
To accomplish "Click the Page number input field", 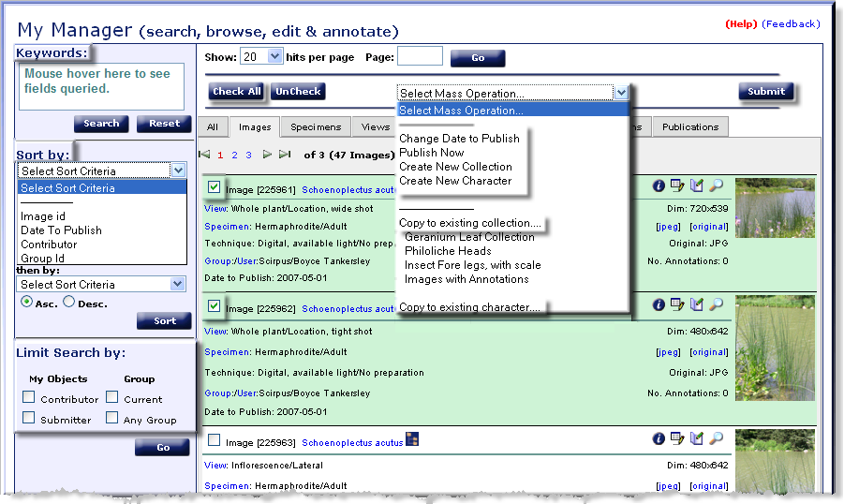I will pyautogui.click(x=420, y=57).
